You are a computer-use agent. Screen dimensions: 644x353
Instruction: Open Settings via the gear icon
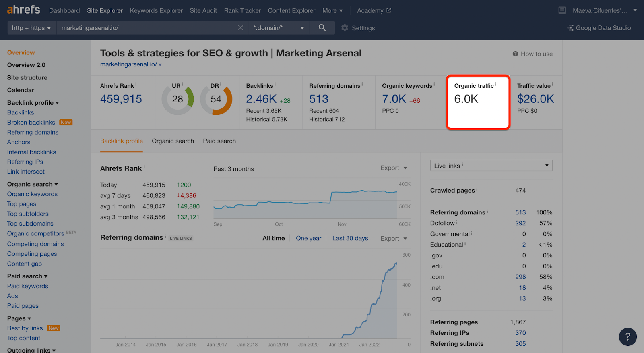click(345, 28)
